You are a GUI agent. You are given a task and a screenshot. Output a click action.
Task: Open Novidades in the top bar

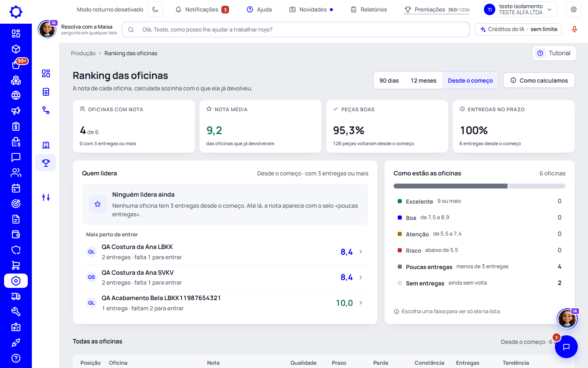click(x=311, y=9)
